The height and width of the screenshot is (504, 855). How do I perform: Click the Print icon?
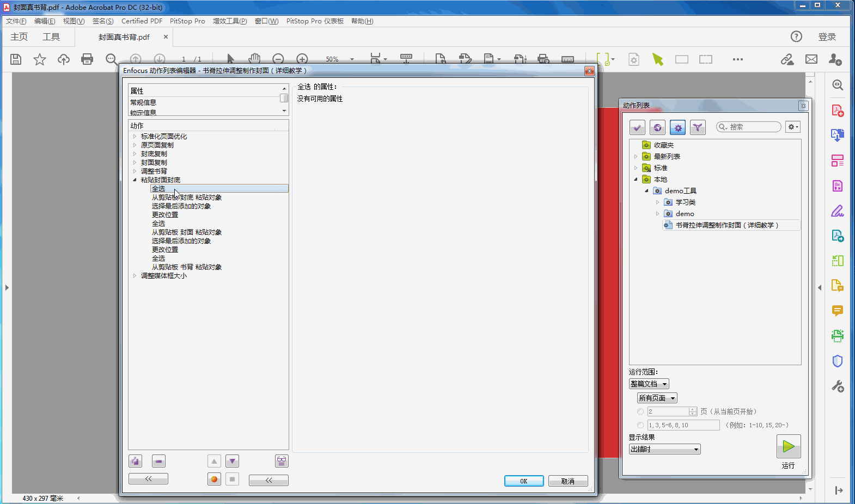[87, 59]
